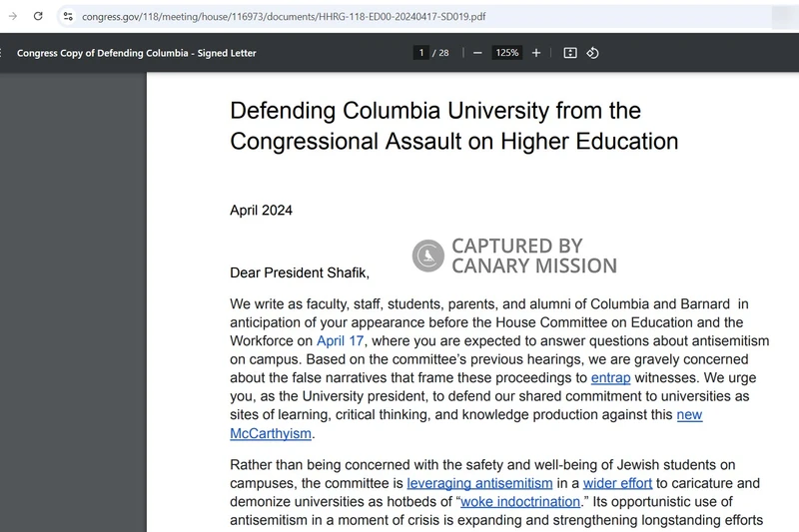Follow the "new" link at the line end
Screen dimensions: 799x532
click(689, 415)
